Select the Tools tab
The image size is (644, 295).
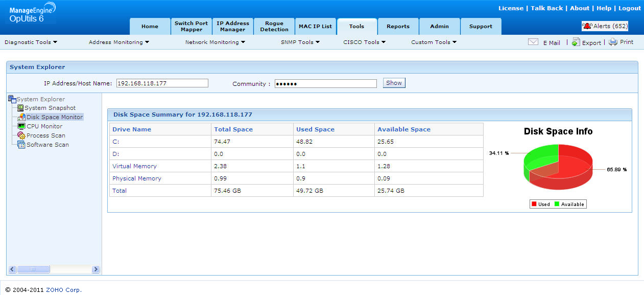point(357,27)
